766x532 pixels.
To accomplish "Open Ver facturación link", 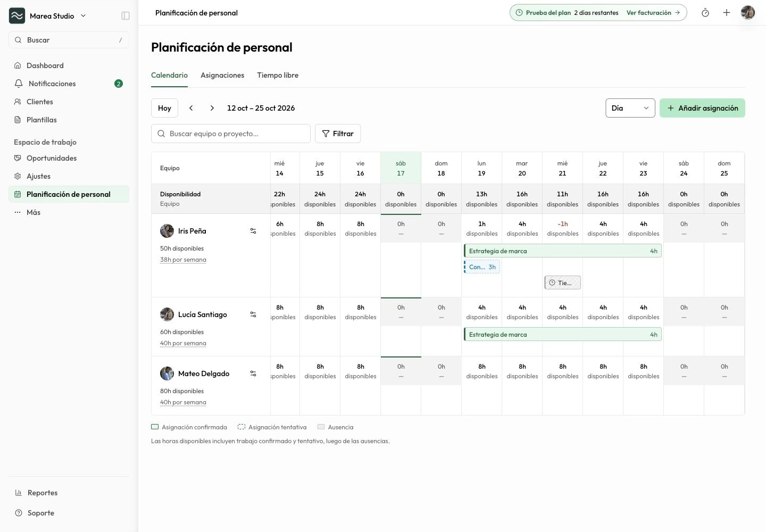I will [653, 13].
